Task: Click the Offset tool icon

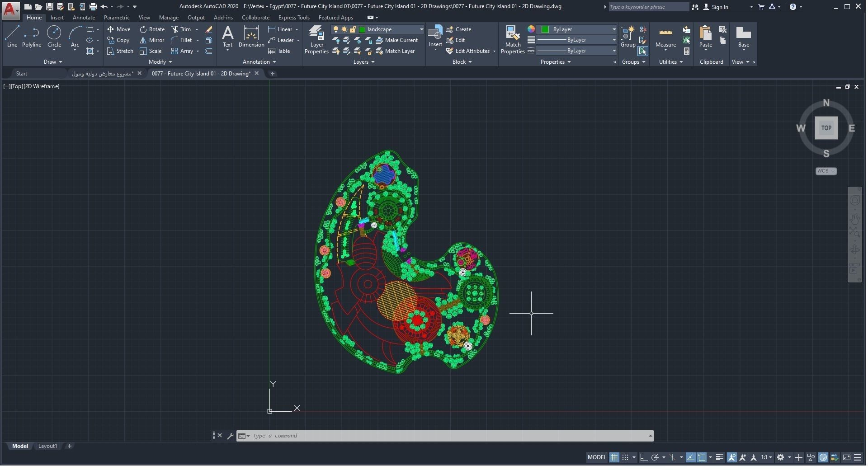Action: (208, 51)
